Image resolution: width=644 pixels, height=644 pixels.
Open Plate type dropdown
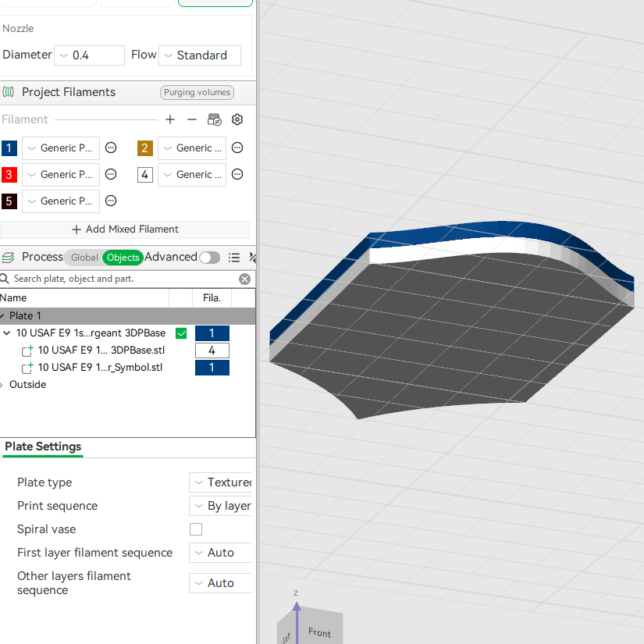point(221,482)
